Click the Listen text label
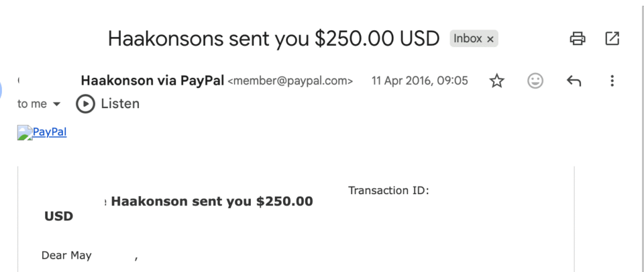Screen dimensions: 644x272 tap(120, 104)
